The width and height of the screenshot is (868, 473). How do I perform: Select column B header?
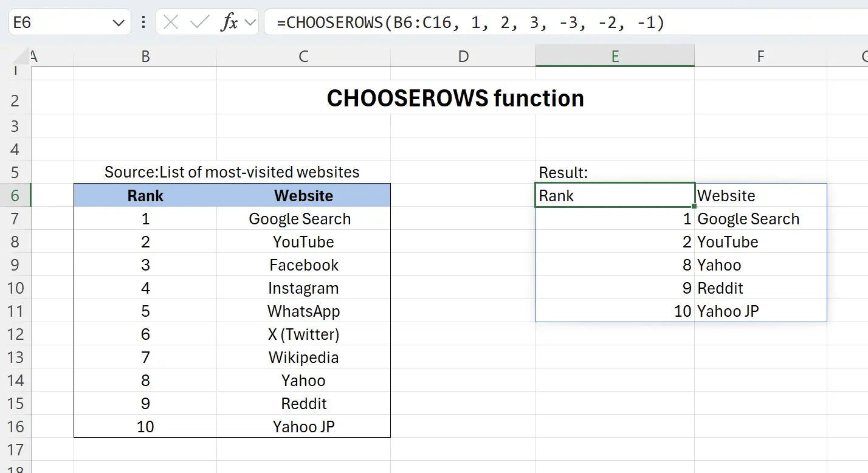pos(145,55)
